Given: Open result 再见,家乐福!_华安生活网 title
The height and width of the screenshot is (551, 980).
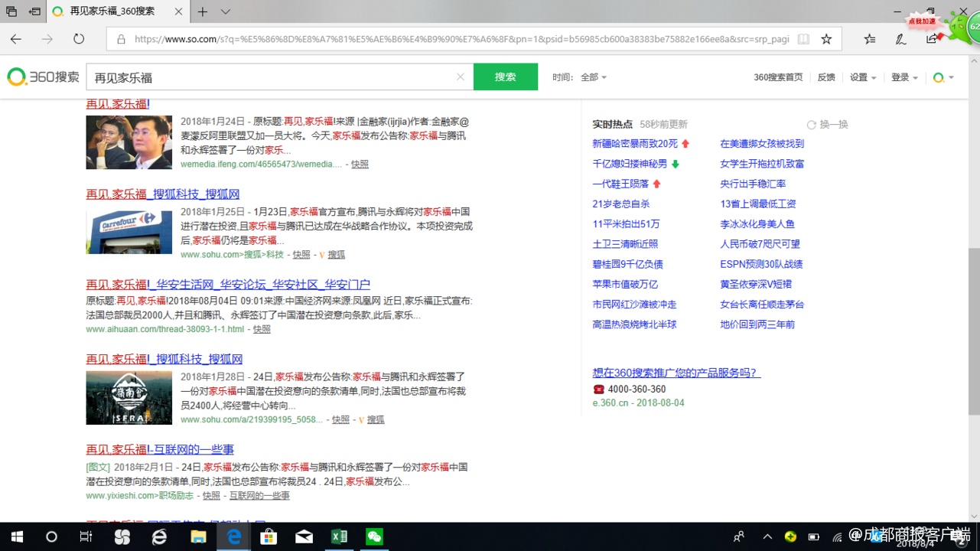Looking at the screenshot, I should tap(228, 284).
